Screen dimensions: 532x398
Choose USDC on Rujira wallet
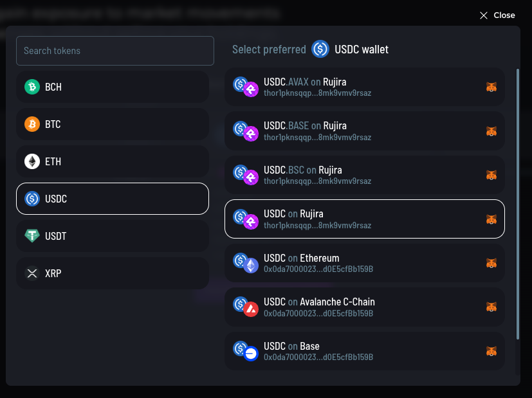click(x=364, y=219)
